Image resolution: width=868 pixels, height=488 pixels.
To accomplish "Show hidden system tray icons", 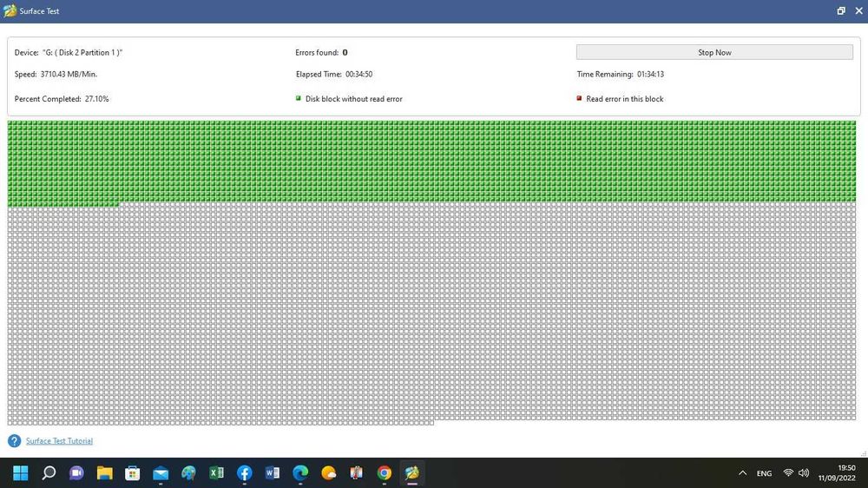I will 742,473.
